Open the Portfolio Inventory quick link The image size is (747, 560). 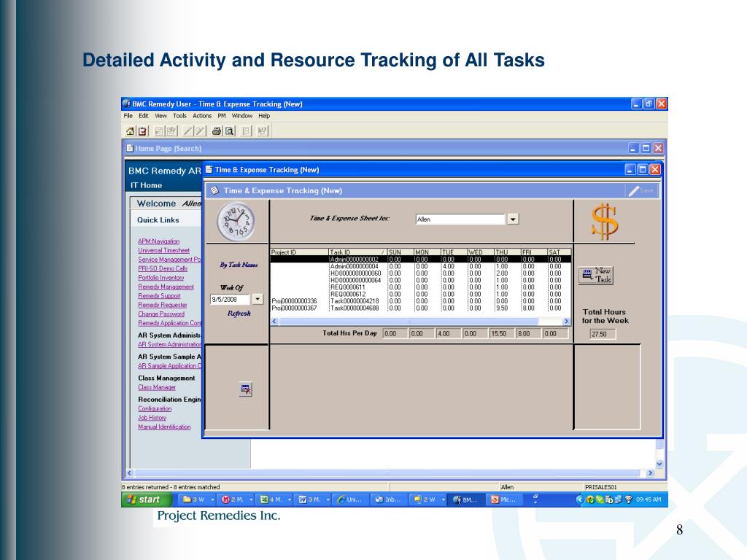click(161, 278)
